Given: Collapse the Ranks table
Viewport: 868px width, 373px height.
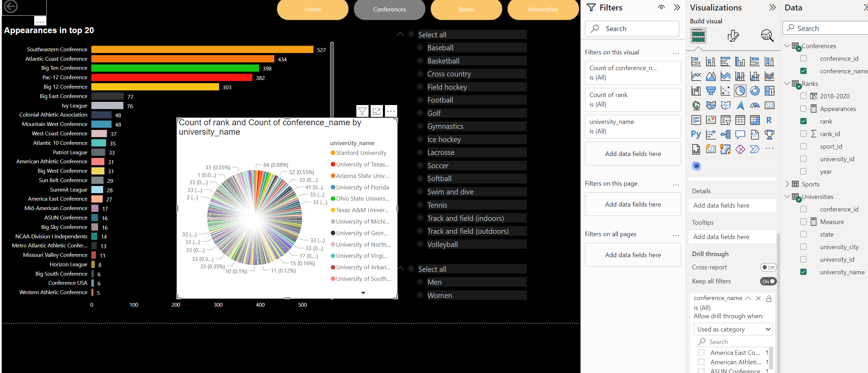Looking at the screenshot, I should (787, 83).
